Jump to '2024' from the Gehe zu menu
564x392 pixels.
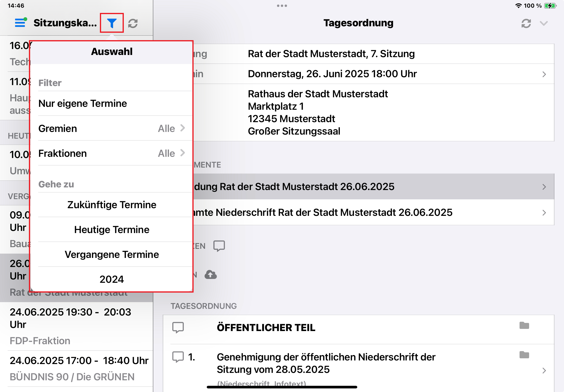coord(112,279)
